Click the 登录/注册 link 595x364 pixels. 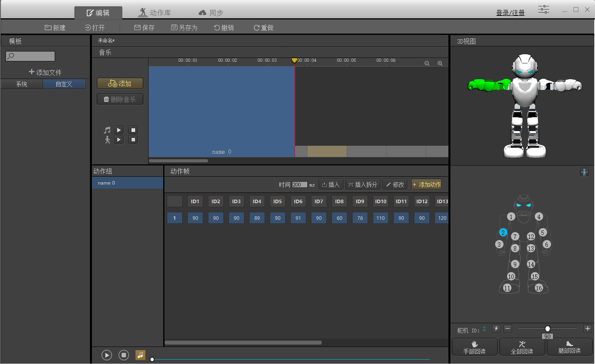[x=510, y=13]
